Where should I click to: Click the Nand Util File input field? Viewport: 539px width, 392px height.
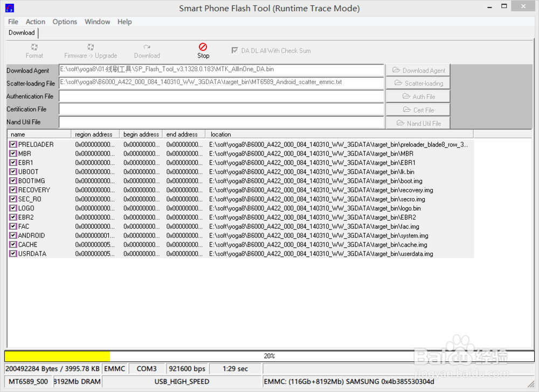(x=222, y=122)
